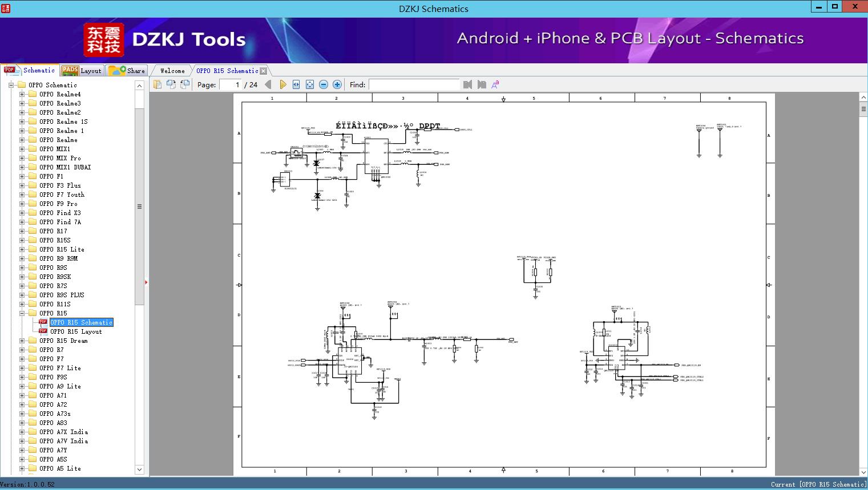
Task: Expand the OPPO R9S PLUS folder
Action: [22, 295]
